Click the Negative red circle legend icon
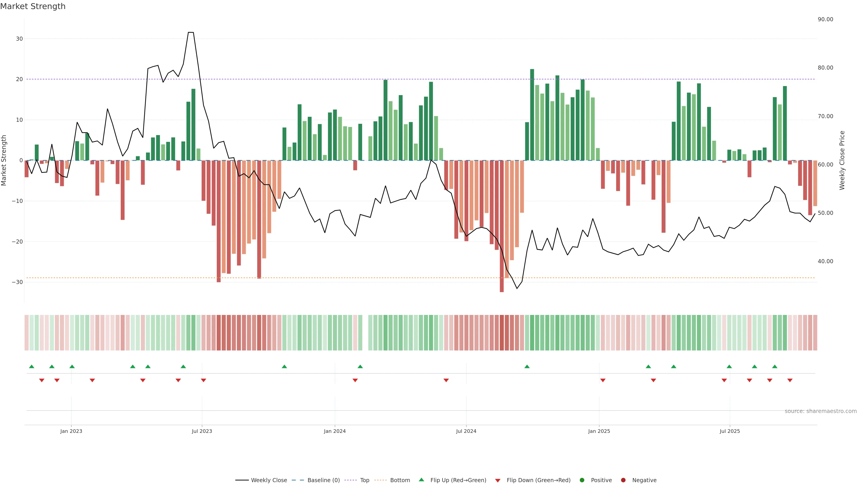868x488 pixels. [623, 480]
